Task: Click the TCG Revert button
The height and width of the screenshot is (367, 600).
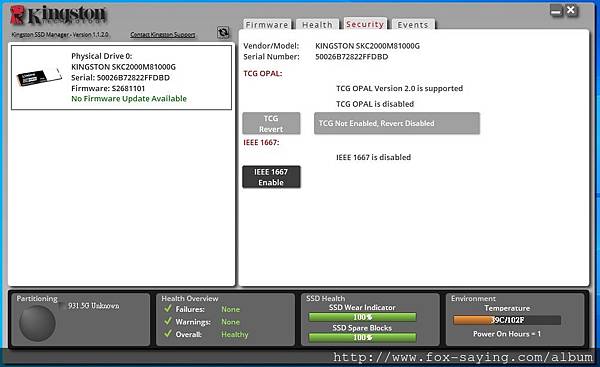Action: point(271,124)
